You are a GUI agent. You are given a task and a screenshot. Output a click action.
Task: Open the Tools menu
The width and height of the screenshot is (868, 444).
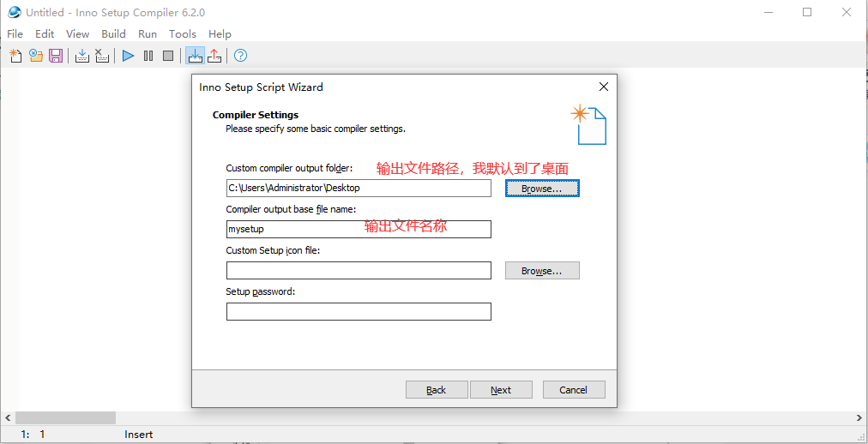click(183, 33)
